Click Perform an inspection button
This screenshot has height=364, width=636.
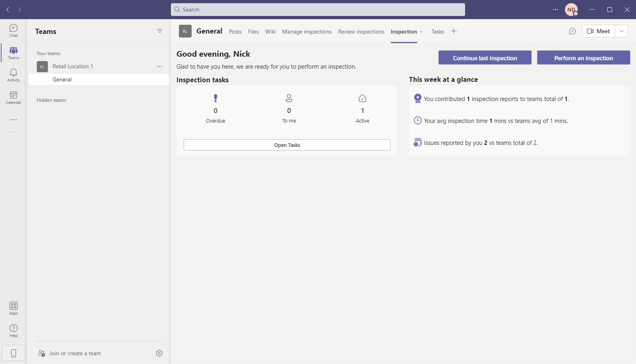584,57
